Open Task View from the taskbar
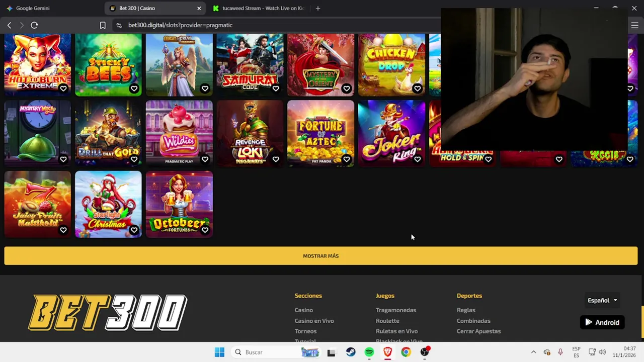This screenshot has width=644, height=362. coord(331,352)
